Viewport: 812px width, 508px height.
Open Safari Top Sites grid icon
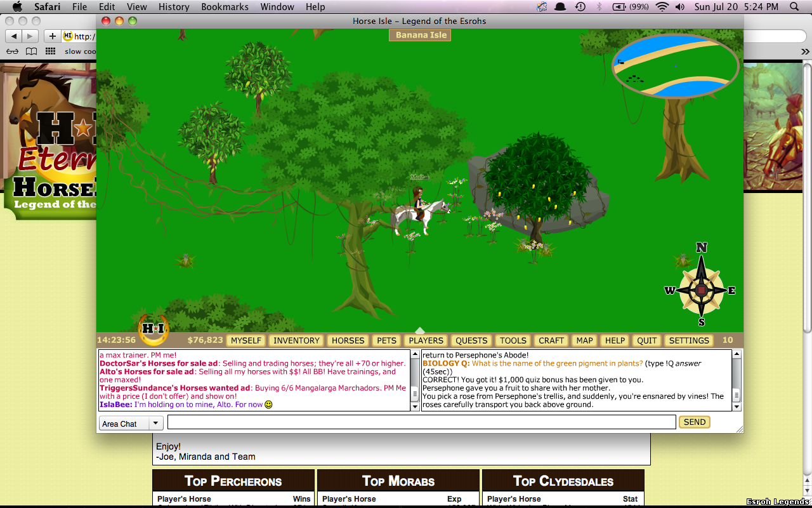pyautogui.click(x=50, y=51)
